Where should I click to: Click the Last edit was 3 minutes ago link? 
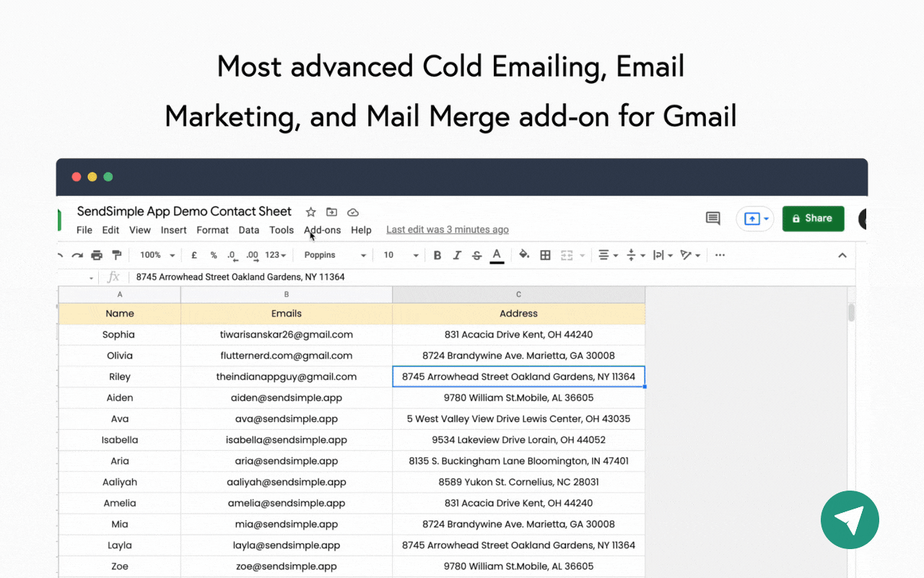click(x=448, y=230)
